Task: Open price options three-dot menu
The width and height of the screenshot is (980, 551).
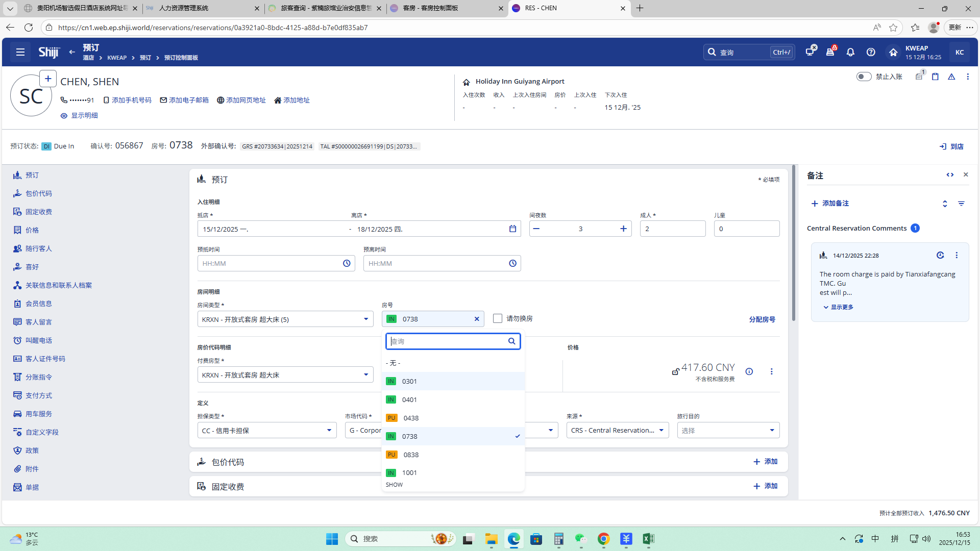Action: click(771, 371)
